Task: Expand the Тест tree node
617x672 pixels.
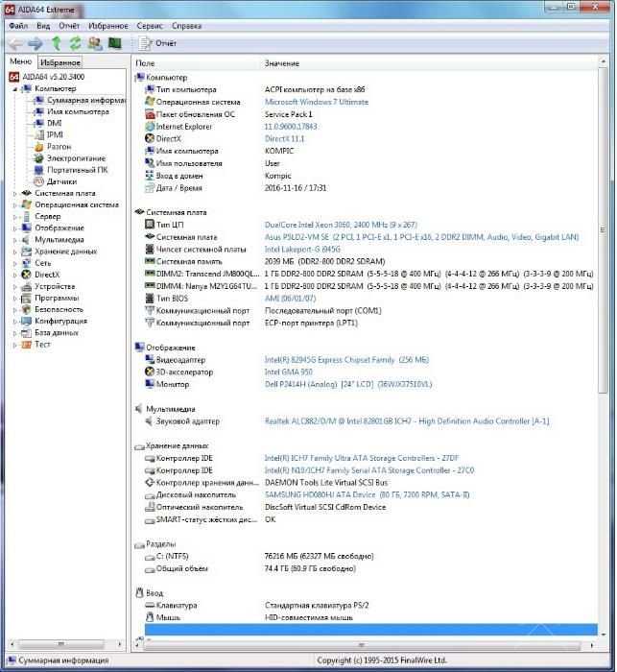Action: point(15,345)
